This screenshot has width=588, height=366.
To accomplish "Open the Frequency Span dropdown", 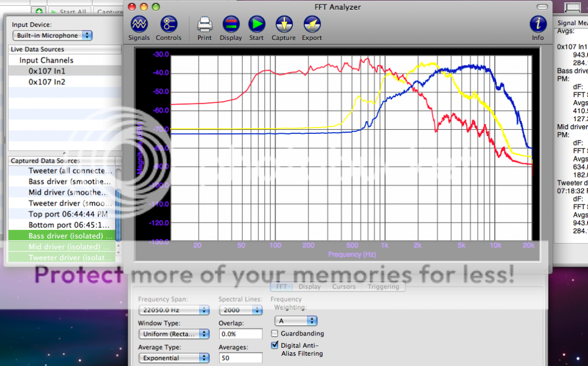I will coord(173,310).
